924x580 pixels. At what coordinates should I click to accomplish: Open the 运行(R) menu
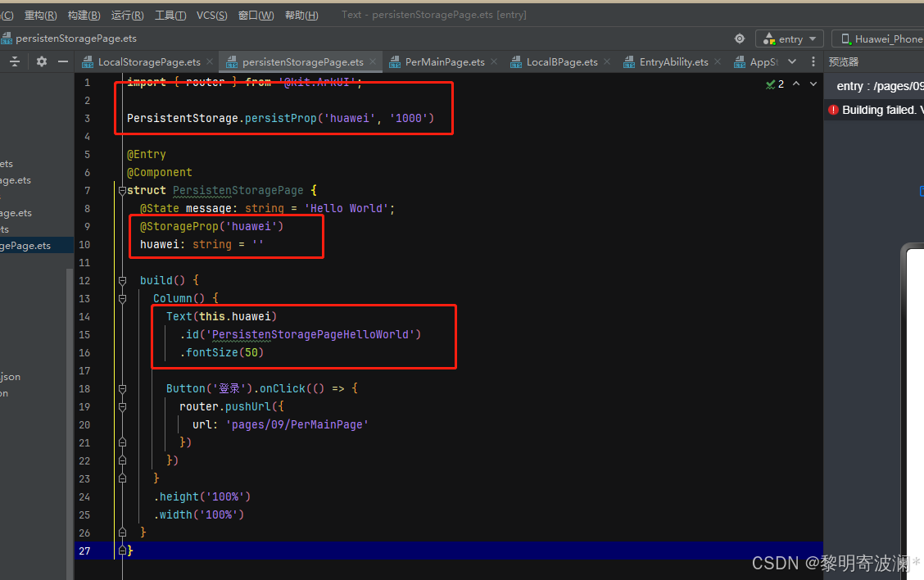127,15
